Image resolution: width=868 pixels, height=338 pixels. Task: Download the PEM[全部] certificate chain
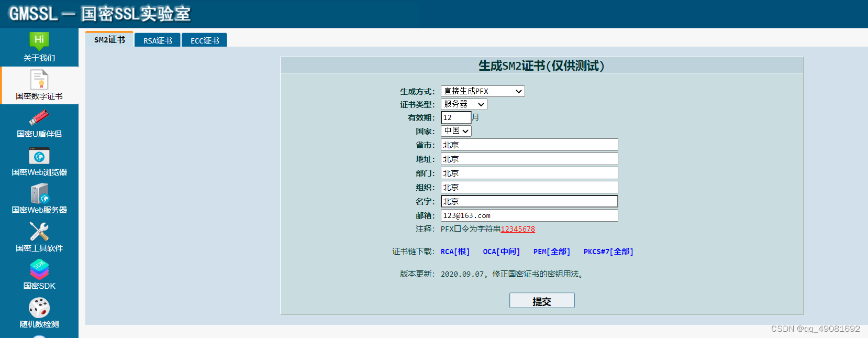coord(551,252)
